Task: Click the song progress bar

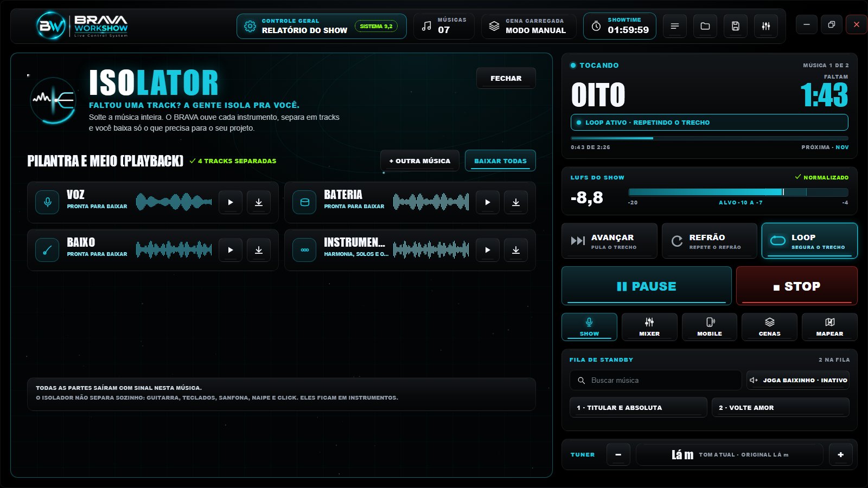Action: 709,138
